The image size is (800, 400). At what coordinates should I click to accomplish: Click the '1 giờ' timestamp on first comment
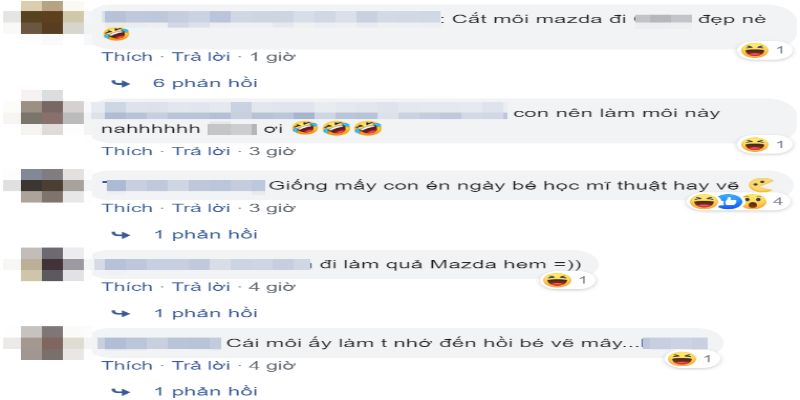click(272, 56)
